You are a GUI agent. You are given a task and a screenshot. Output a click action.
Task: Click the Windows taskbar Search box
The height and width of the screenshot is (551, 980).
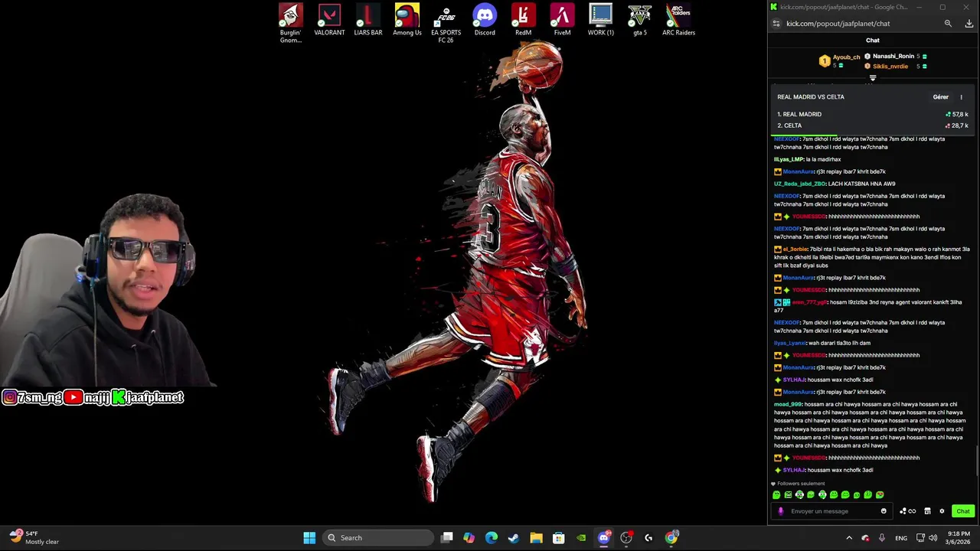[x=378, y=538]
